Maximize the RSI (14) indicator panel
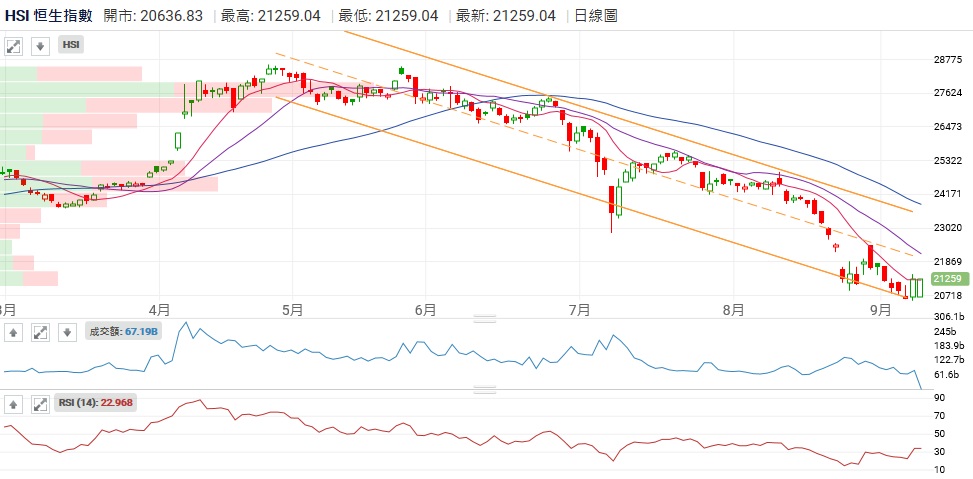This screenshot has height=479, width=973. (40, 404)
